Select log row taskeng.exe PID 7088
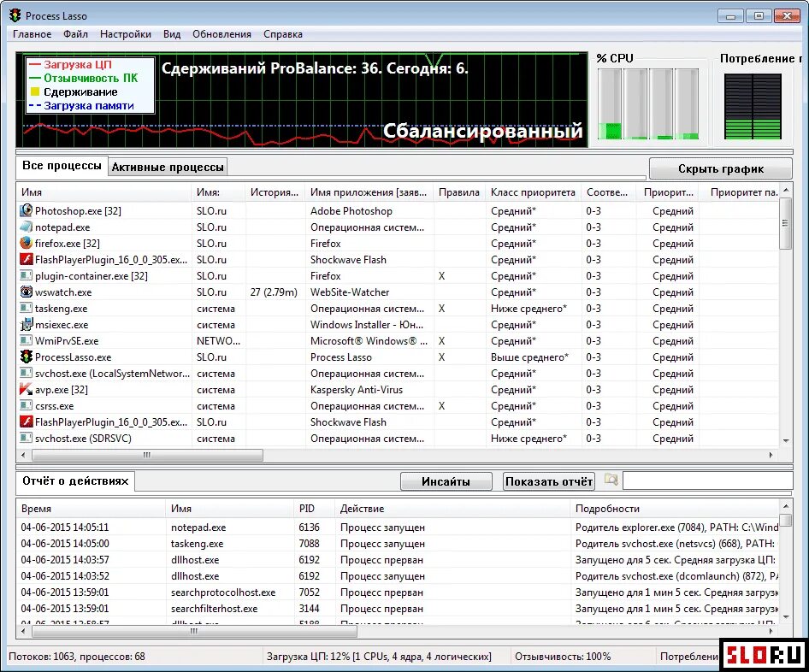This screenshot has height=672, width=809. point(398,544)
